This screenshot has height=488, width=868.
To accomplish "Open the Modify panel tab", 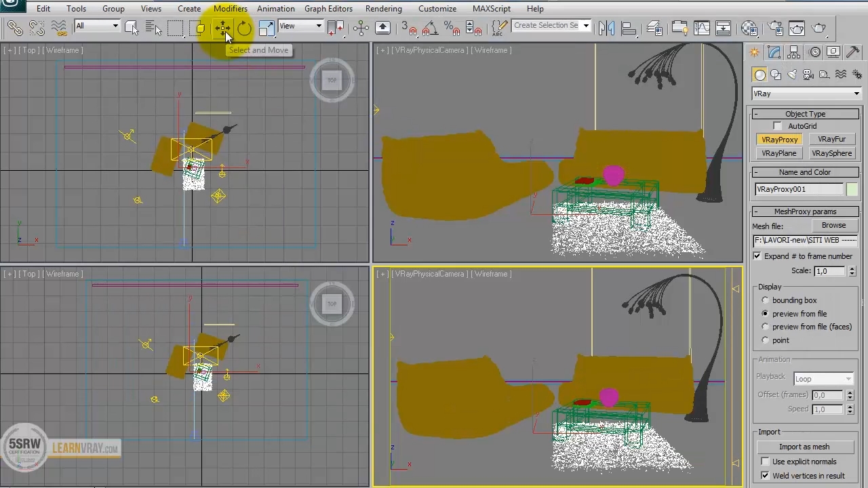I will click(x=774, y=52).
